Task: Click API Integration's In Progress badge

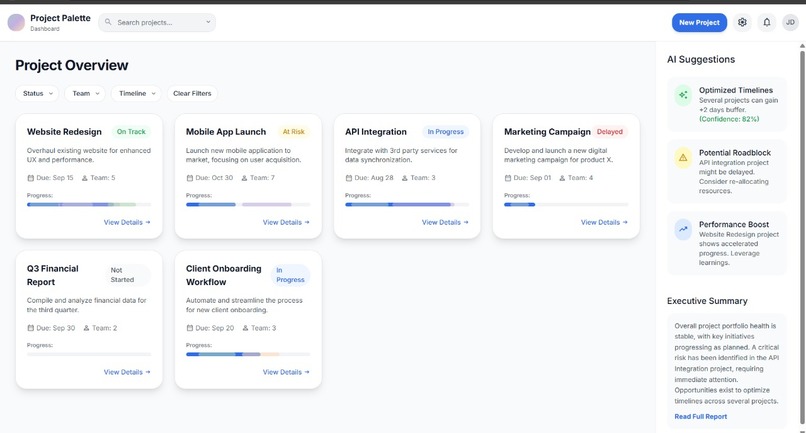Action: point(446,132)
